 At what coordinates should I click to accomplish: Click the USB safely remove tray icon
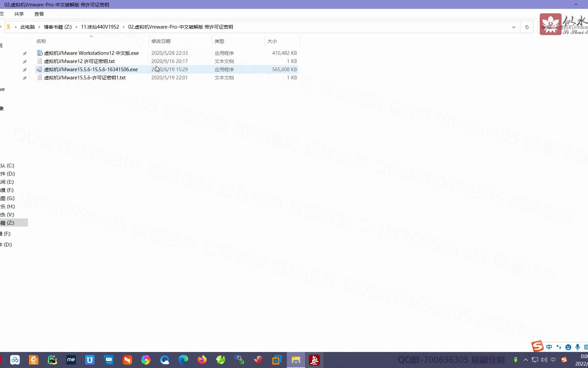[x=516, y=360]
